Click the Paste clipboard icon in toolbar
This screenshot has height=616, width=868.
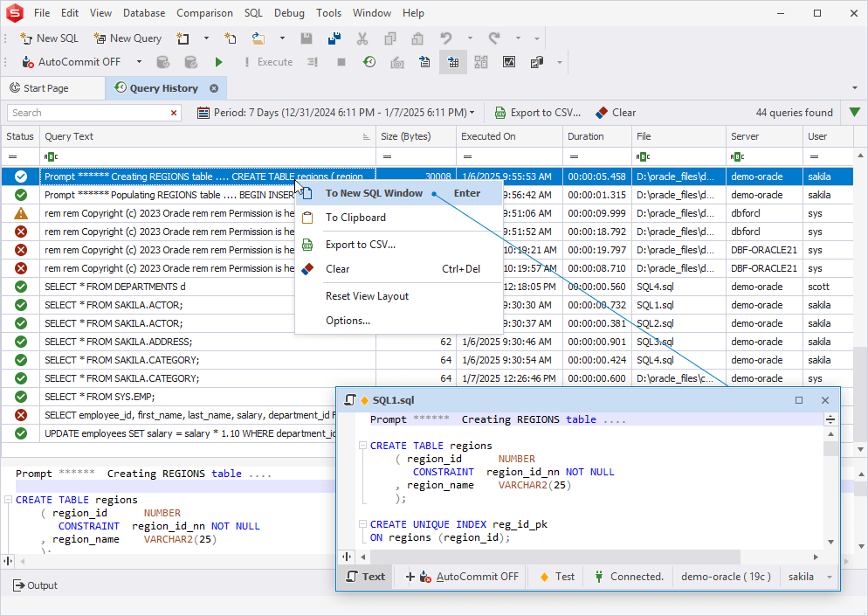(418, 38)
